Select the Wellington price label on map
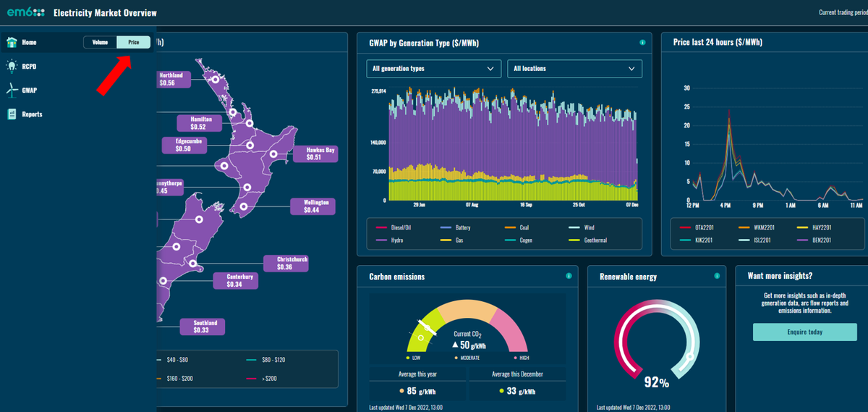This screenshot has width=868, height=412. point(313,206)
